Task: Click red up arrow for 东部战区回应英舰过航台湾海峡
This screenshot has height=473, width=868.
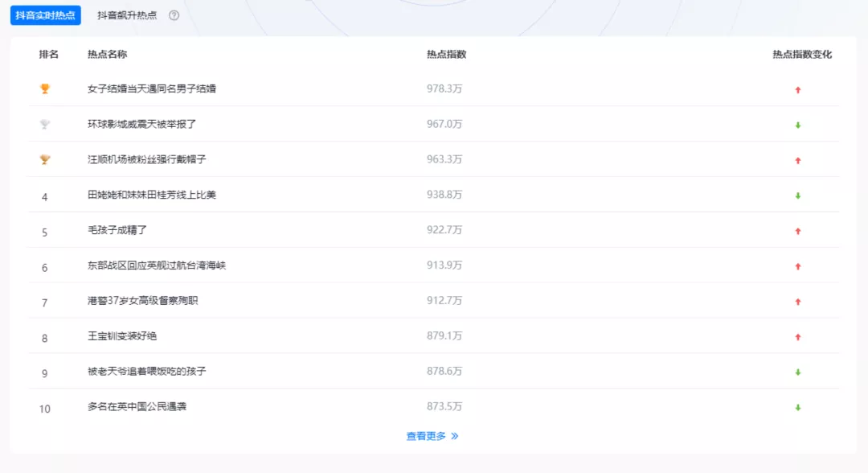Action: (798, 266)
